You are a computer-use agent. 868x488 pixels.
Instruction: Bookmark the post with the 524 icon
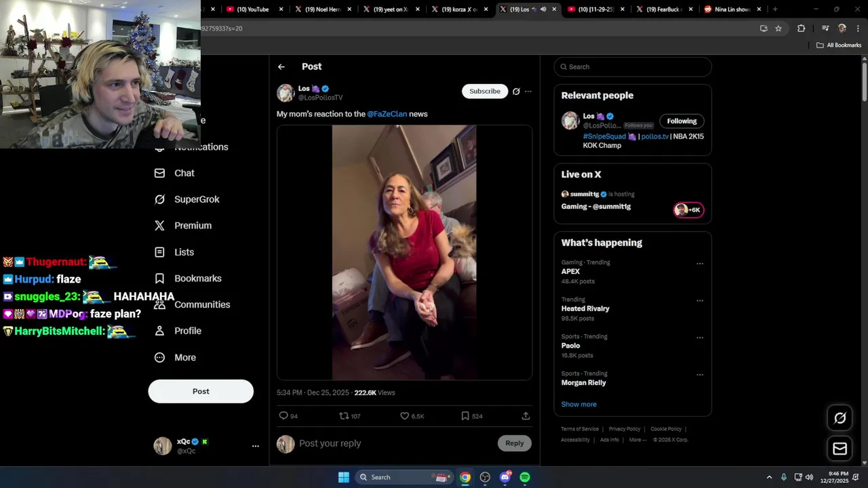click(465, 416)
